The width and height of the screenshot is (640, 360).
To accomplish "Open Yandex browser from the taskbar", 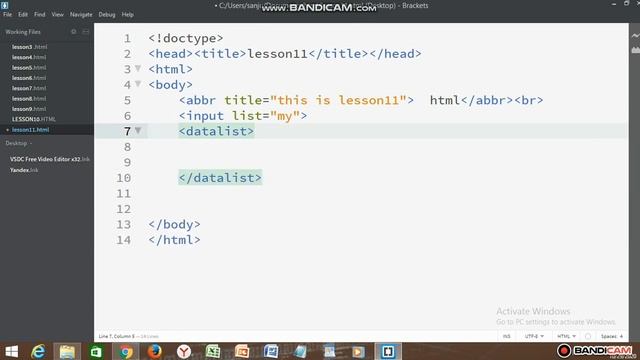I will tap(184, 351).
